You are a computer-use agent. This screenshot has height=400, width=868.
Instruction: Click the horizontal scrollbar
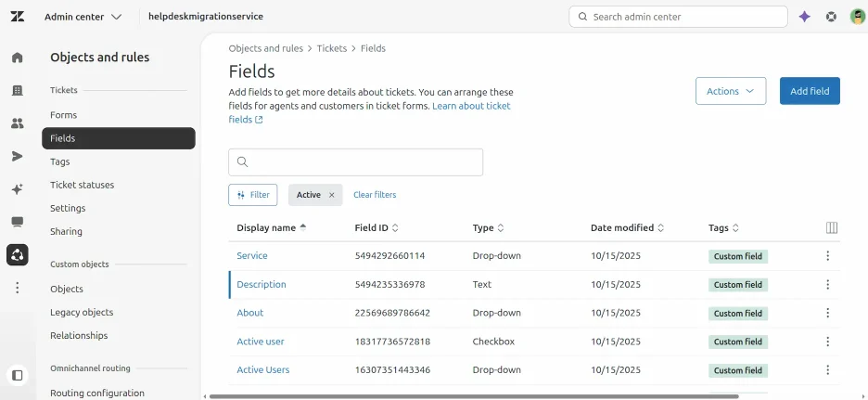(x=475, y=396)
